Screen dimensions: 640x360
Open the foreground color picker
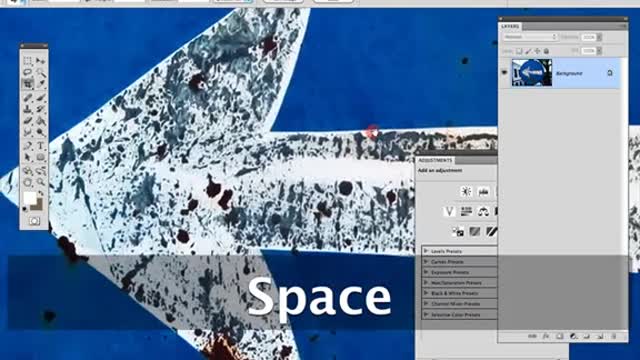point(30,198)
